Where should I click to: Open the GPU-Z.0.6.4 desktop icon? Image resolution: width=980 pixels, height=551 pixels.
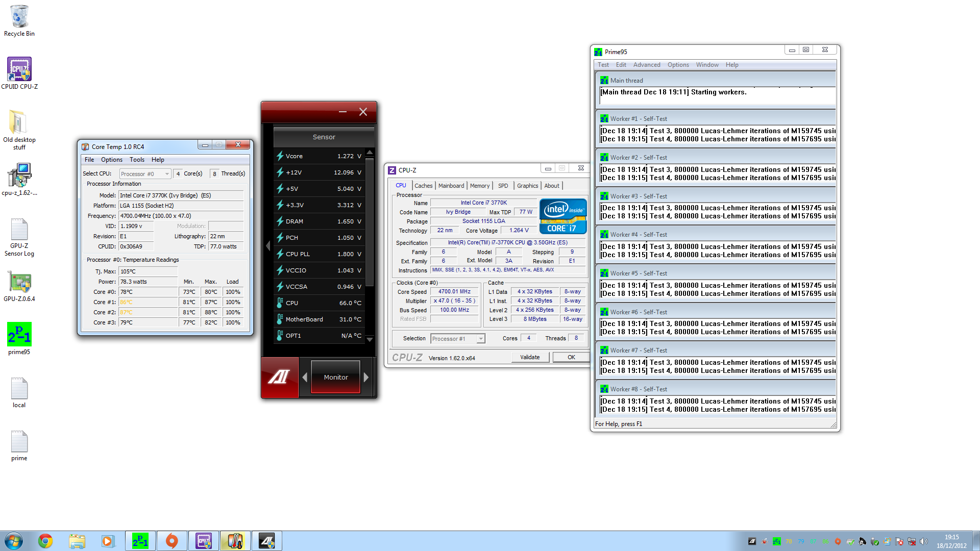pyautogui.click(x=19, y=282)
